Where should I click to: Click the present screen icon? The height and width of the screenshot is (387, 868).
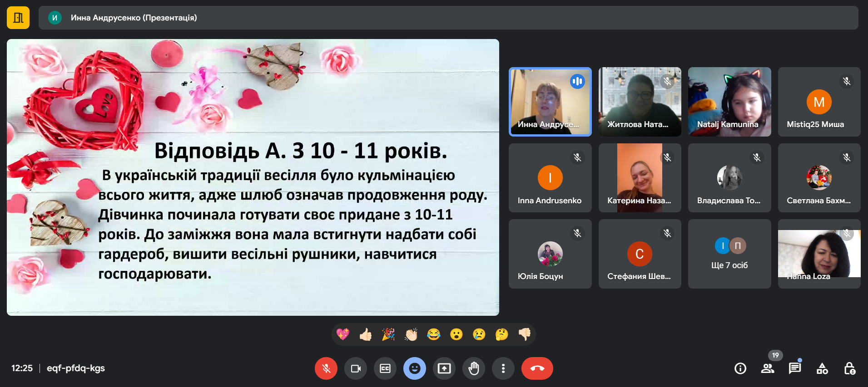(x=444, y=368)
